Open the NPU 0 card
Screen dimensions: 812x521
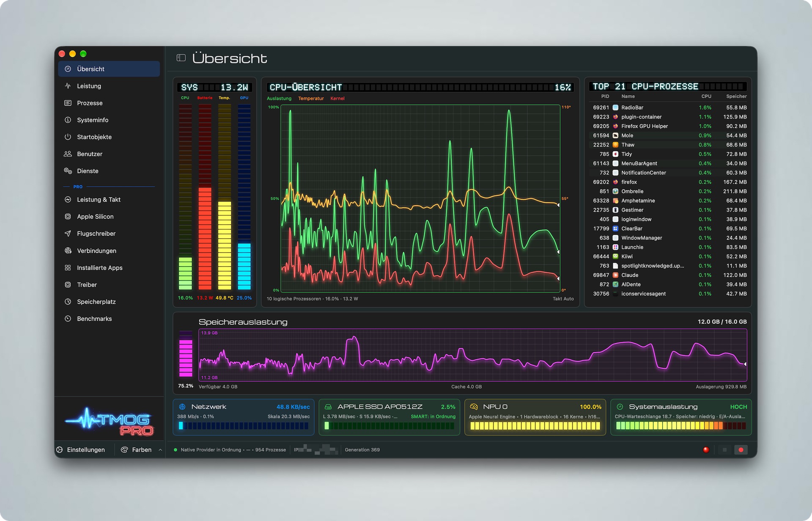535,417
